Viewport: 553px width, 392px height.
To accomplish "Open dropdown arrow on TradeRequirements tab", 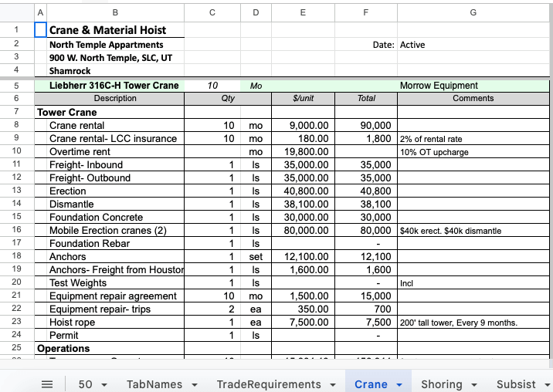I will [333, 384].
